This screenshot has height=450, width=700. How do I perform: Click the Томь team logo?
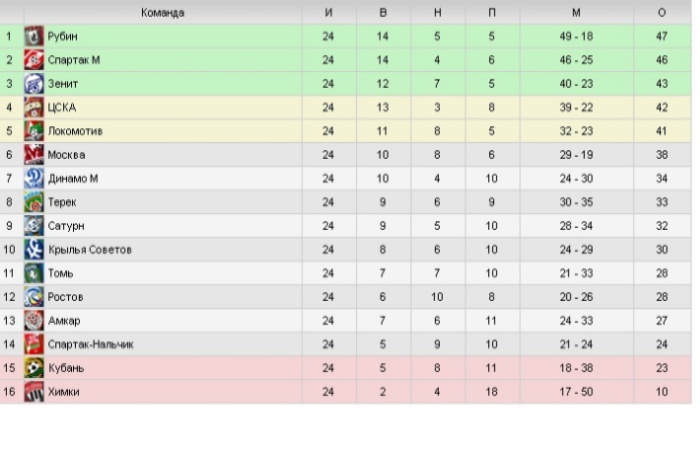[34, 273]
